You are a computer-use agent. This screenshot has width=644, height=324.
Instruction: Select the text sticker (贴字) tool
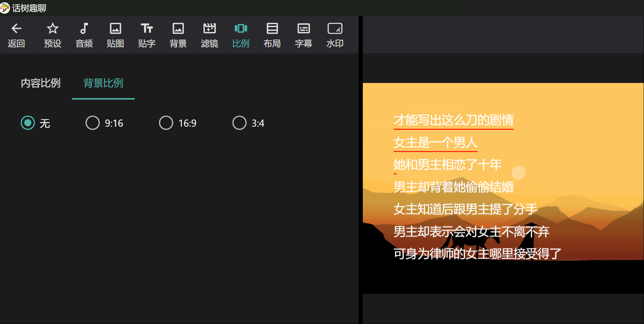click(147, 29)
